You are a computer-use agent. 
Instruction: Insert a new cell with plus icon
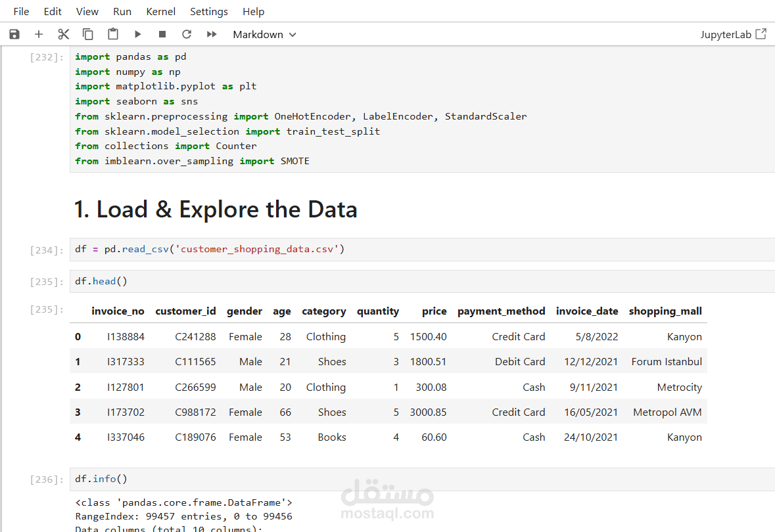39,34
